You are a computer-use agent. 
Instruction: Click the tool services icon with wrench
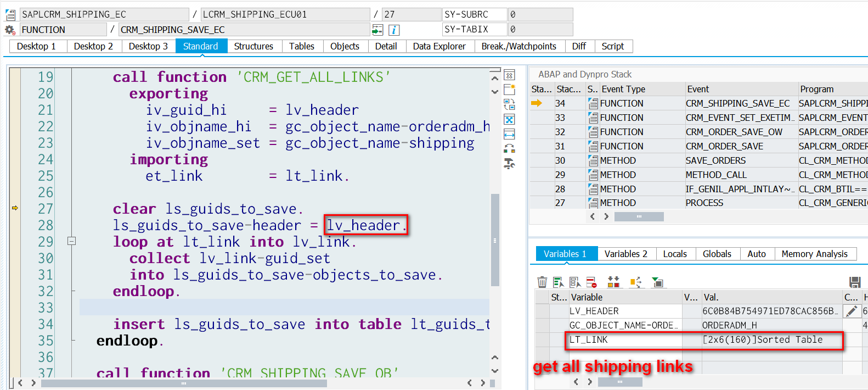pos(509,163)
